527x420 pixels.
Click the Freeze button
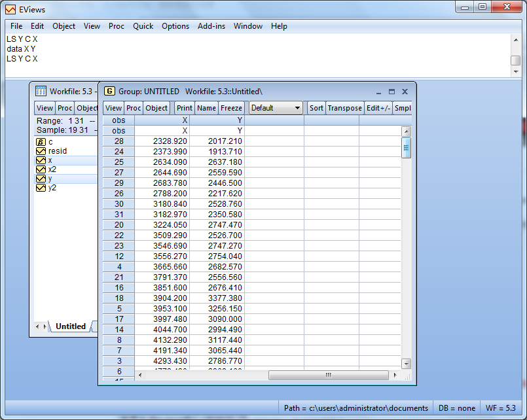[x=232, y=108]
